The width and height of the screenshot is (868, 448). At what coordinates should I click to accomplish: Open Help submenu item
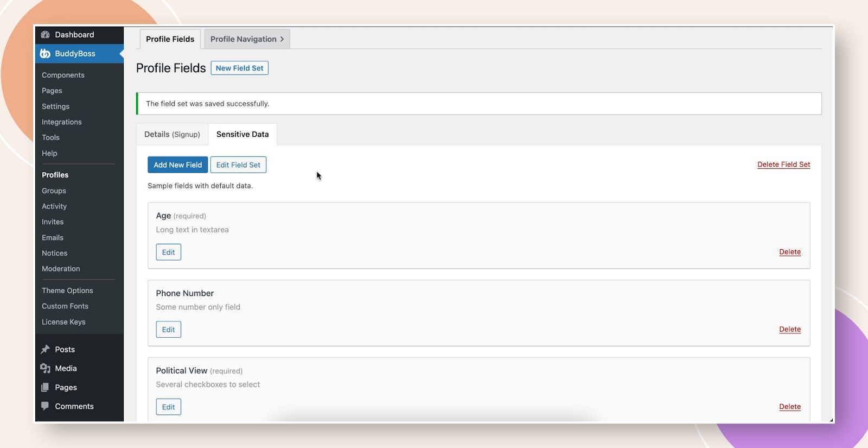[x=49, y=153]
